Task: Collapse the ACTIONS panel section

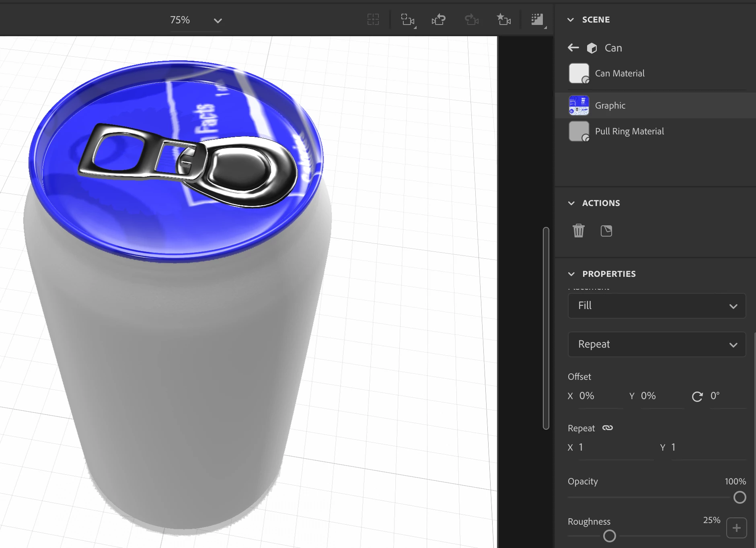Action: [571, 203]
